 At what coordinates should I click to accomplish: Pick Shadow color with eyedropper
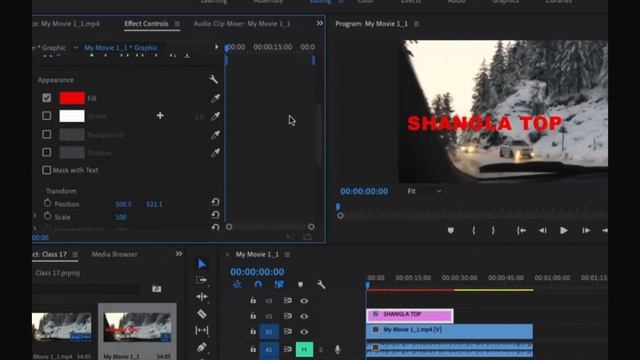[215, 153]
